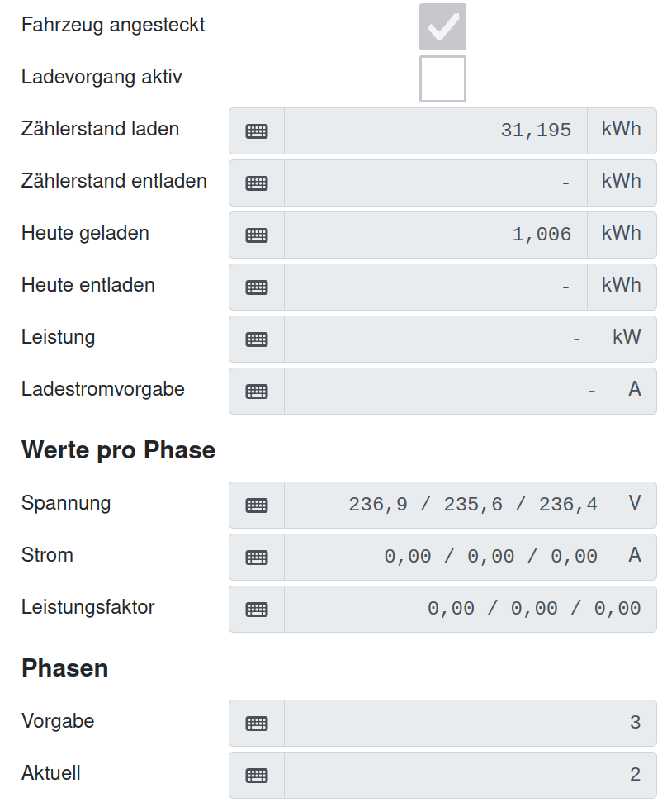Click keyboard icon in Vorgabe row

pyautogui.click(x=257, y=723)
